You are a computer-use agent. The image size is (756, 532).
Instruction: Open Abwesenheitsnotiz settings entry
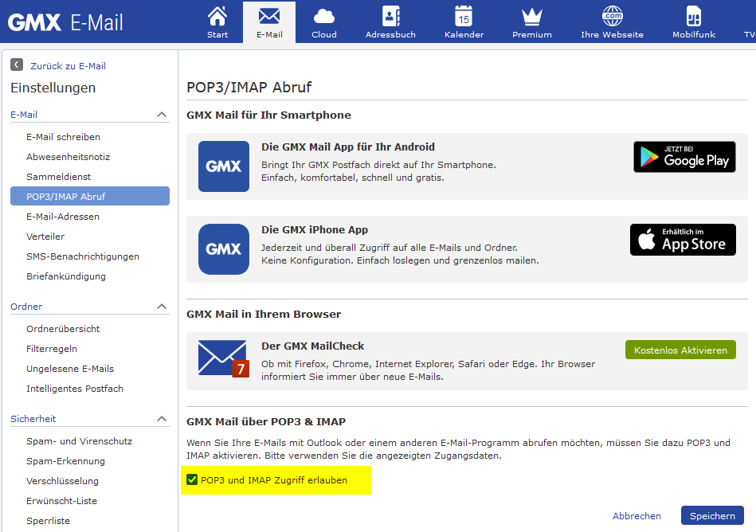click(x=68, y=157)
